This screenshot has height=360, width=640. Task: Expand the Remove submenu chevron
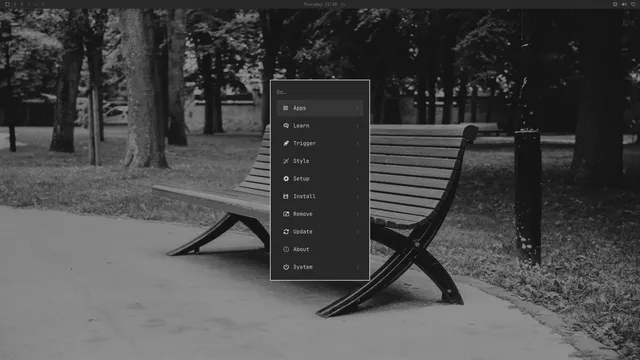coord(358,214)
